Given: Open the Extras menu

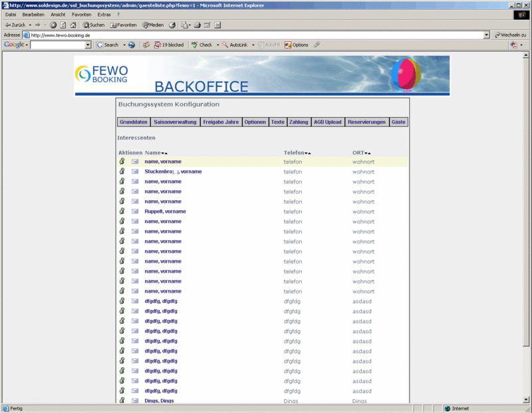Looking at the screenshot, I should (x=104, y=14).
